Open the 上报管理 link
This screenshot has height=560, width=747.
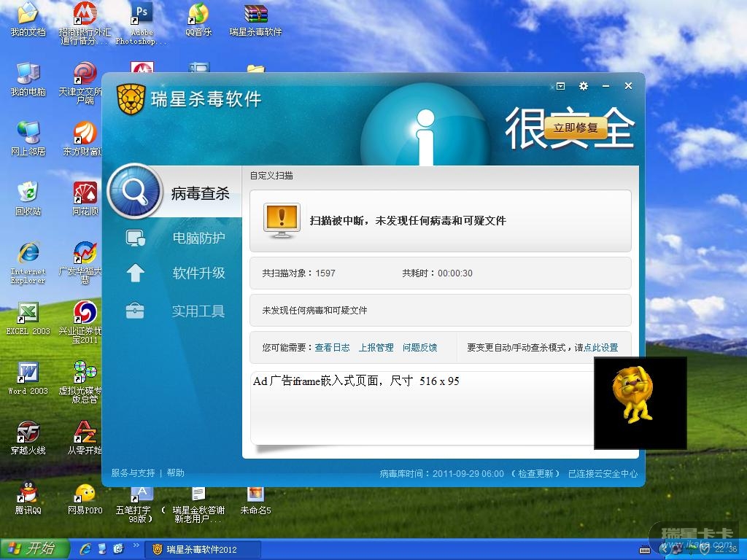tap(376, 348)
